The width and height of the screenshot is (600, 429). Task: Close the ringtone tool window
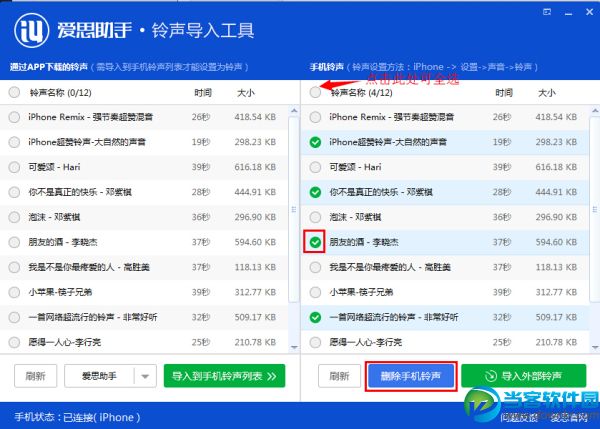589,12
